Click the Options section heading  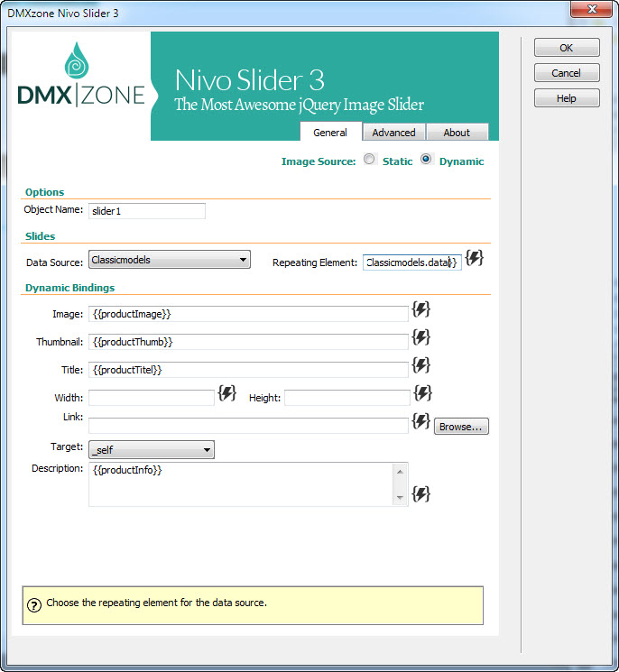coord(44,192)
